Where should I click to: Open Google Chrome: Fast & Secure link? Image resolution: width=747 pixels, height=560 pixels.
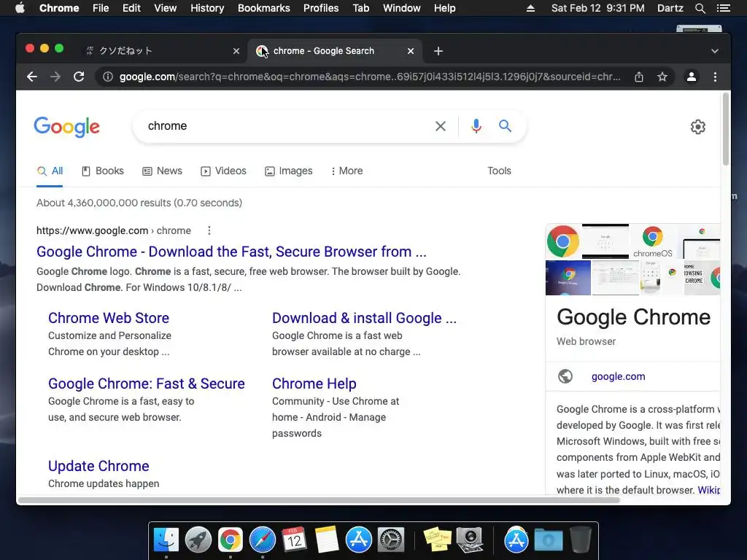point(146,384)
